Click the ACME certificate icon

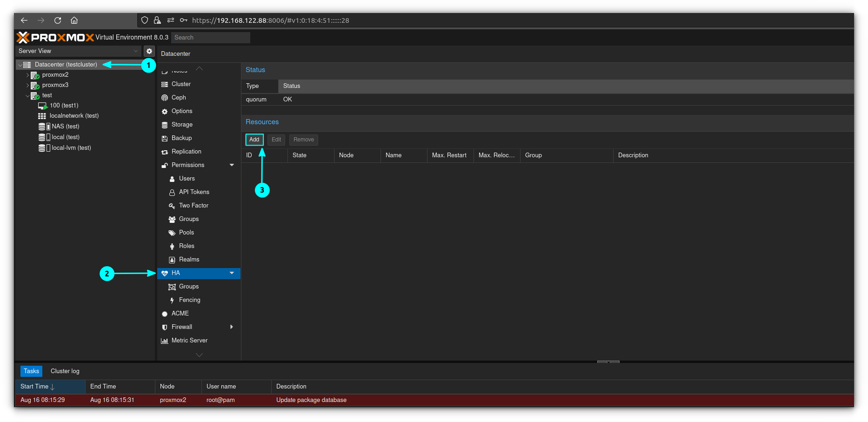point(165,314)
